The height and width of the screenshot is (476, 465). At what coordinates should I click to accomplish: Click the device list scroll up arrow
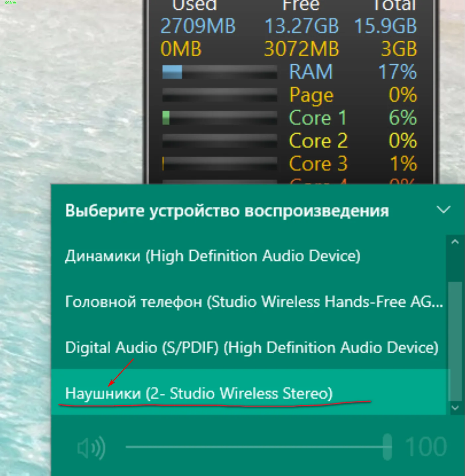coord(455,242)
